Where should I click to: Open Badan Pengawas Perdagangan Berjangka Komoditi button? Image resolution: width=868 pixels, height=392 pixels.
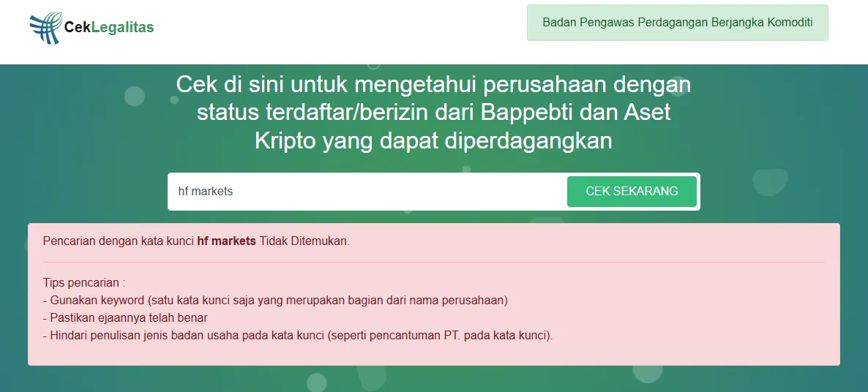[x=678, y=23]
